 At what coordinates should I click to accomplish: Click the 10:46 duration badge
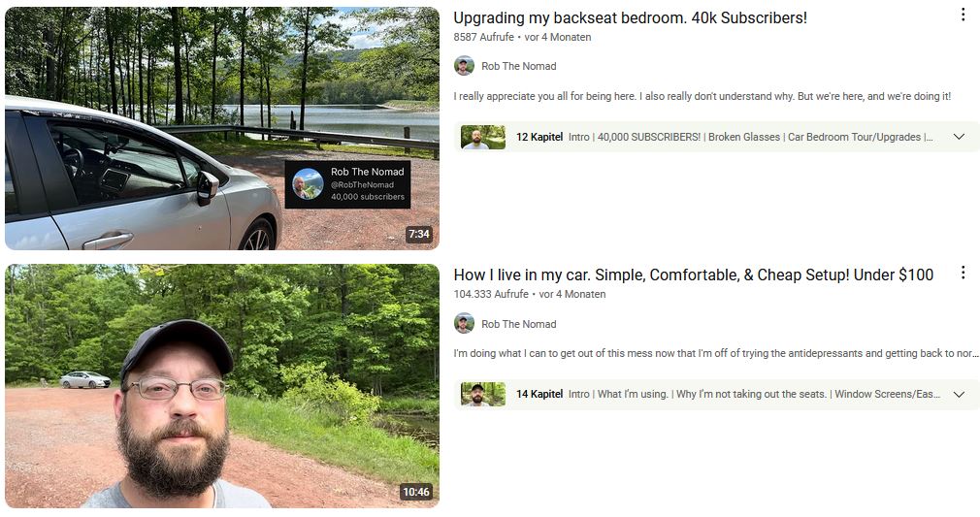(x=416, y=492)
